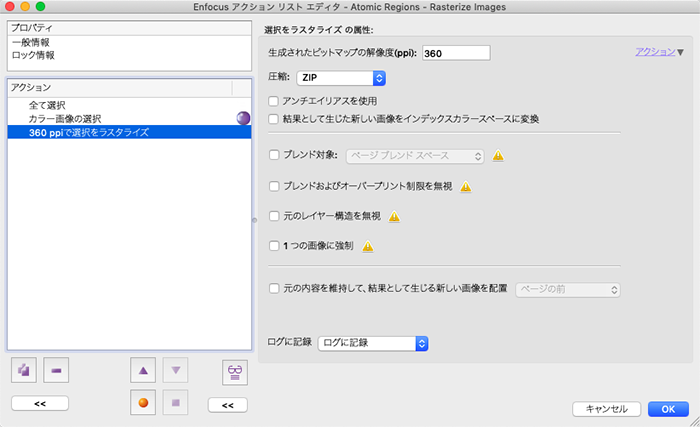Image resolution: width=700 pixels, height=427 pixels.
Task: Toggle the ブレンド対象 checkbox
Action: (x=274, y=155)
